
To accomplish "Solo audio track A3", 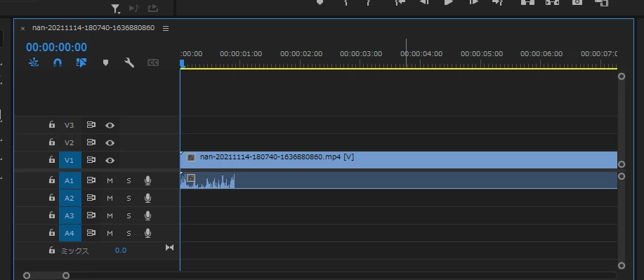I will coord(129,215).
